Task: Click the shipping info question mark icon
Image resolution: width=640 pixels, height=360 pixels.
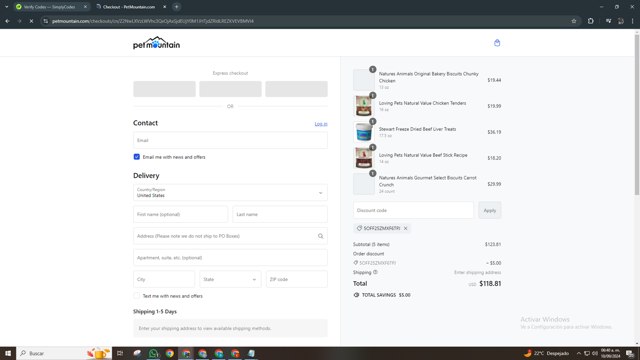Action: pyautogui.click(x=375, y=272)
